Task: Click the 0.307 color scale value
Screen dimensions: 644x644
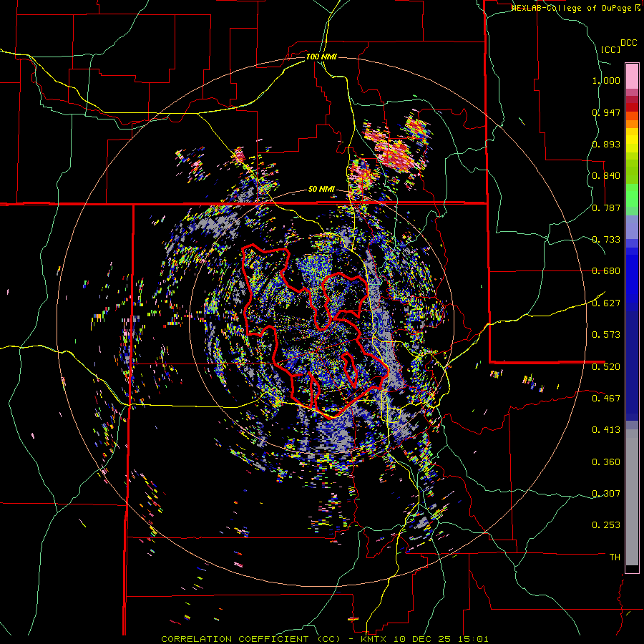Action: [x=606, y=494]
